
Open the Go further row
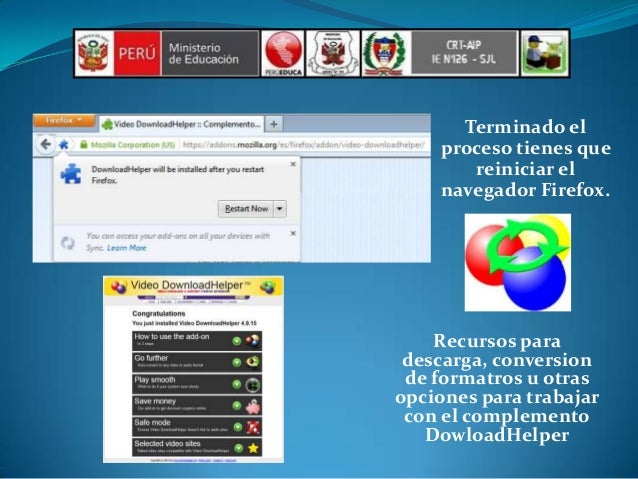click(197, 362)
